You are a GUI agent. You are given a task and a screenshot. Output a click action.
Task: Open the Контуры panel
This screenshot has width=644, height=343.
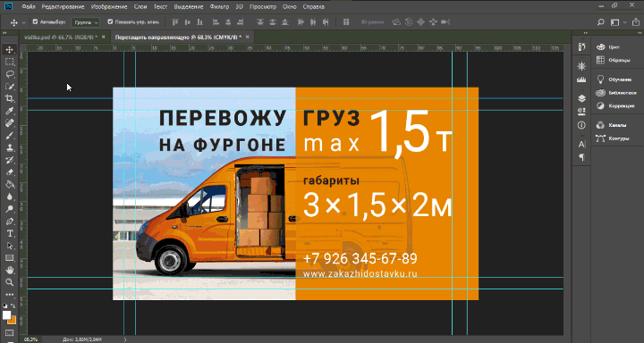tap(614, 138)
